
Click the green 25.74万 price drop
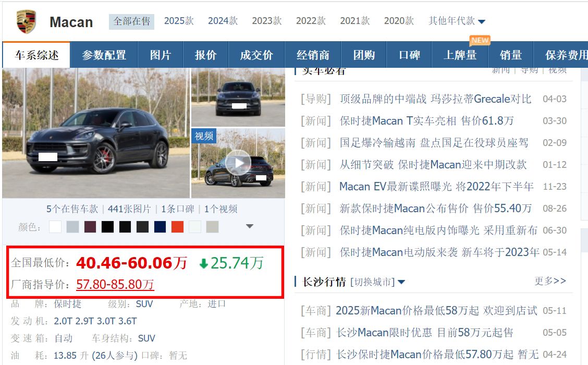pyautogui.click(x=232, y=263)
